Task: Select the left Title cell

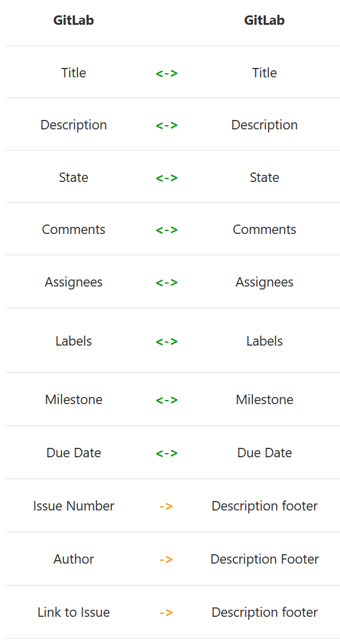Action: [73, 73]
